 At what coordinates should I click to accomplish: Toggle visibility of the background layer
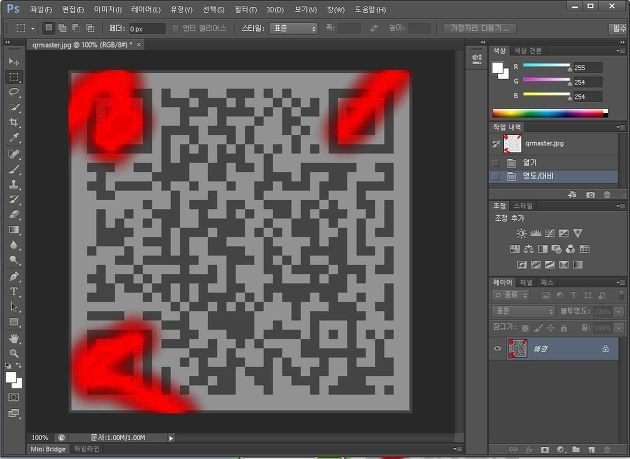[497, 348]
